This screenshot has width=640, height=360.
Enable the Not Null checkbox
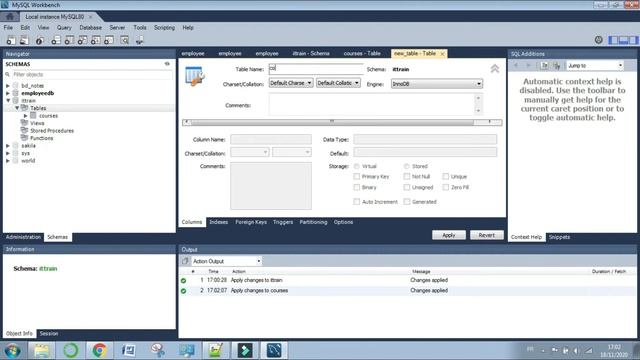(x=407, y=176)
